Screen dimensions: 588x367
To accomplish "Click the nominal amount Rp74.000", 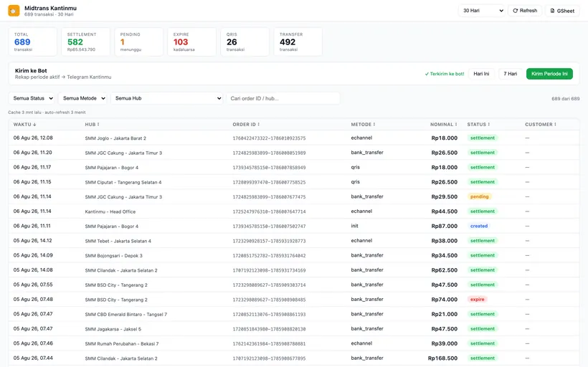I will (445, 300).
